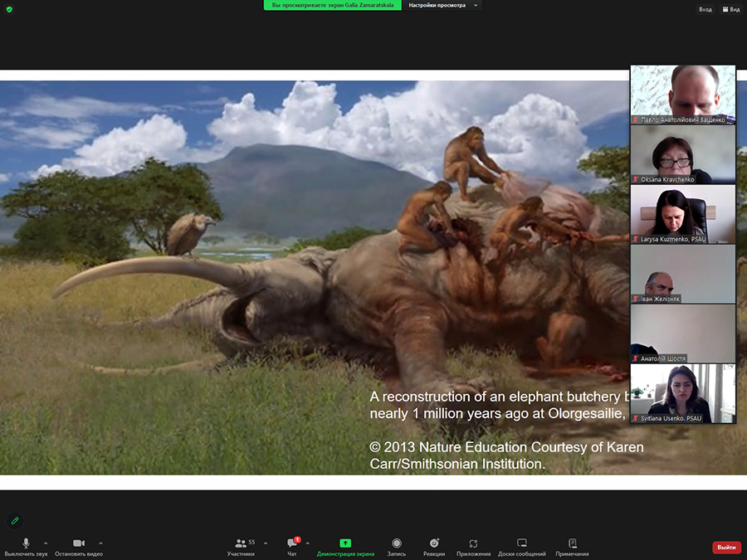Open the Вид view layout menu
Image resolution: width=747 pixels, height=560 pixels.
click(730, 9)
